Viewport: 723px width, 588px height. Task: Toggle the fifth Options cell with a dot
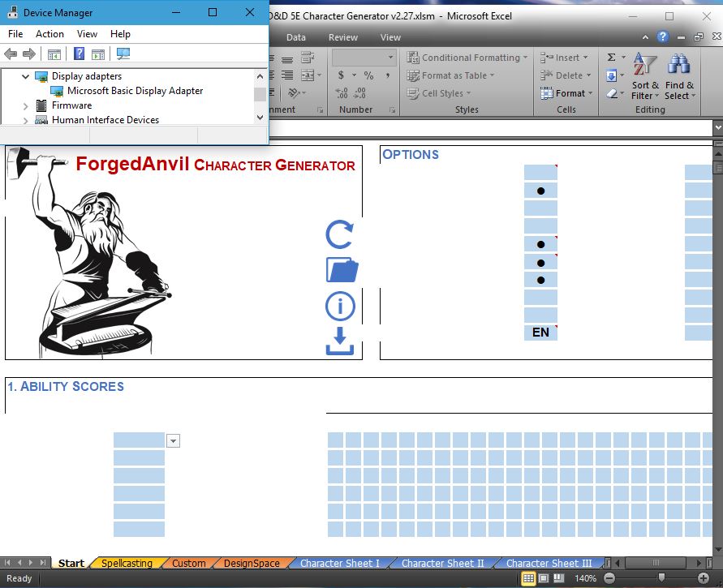coord(541,244)
